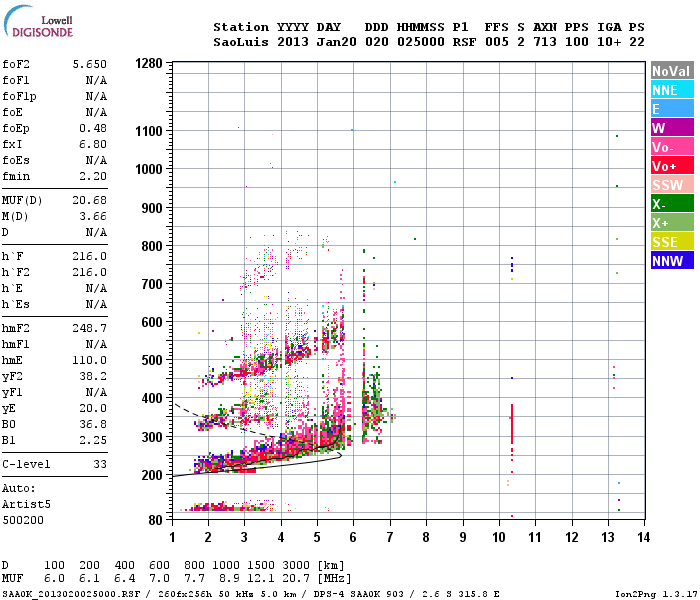The height and width of the screenshot is (600, 700).
Task: Select the X- dark green legend swatch
Action: [x=672, y=204]
